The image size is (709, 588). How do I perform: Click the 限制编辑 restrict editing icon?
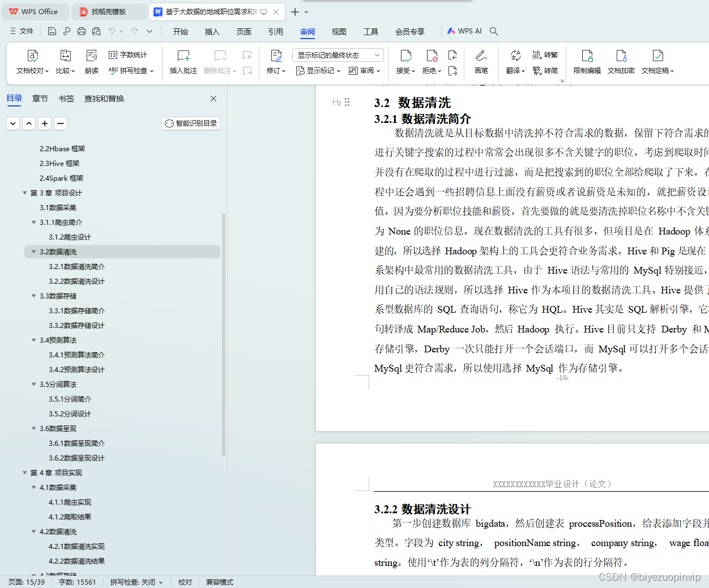point(587,61)
